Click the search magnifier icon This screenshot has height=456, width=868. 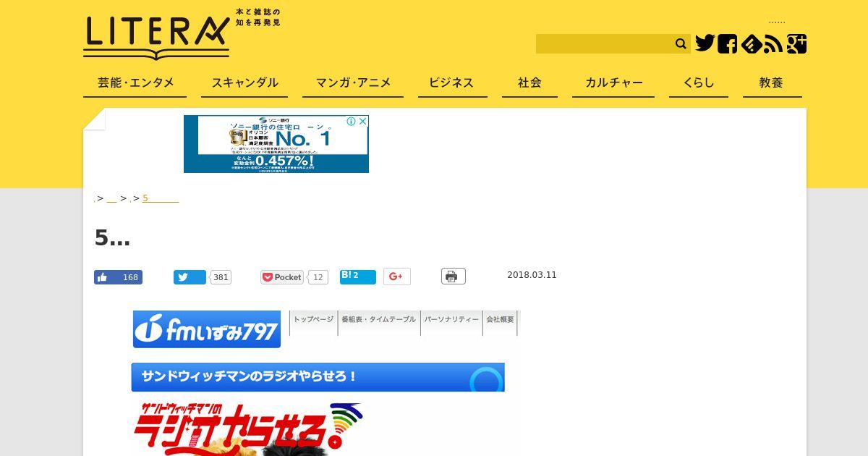point(681,44)
